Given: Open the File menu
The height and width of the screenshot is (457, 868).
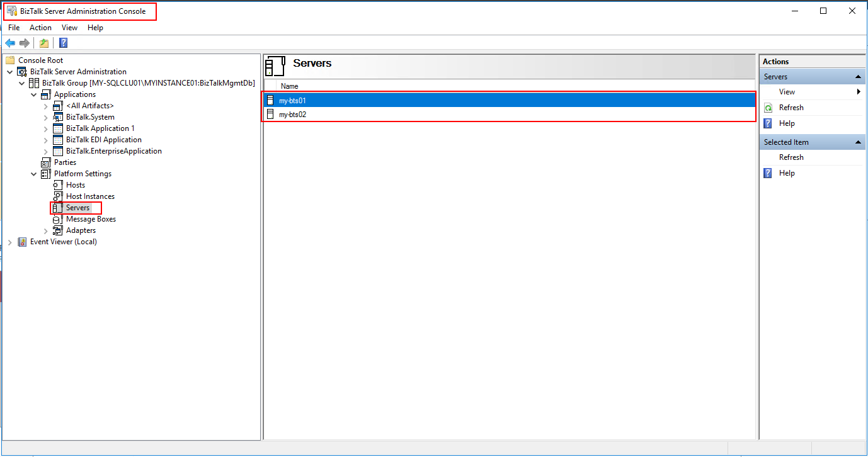Looking at the screenshot, I should (x=14, y=28).
